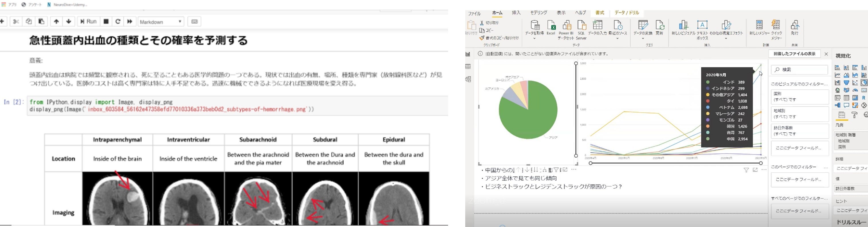Image resolution: width=868 pixels, height=227 pixels.
Task: Toggle focus mode on text box visual
Action: click(x=755, y=170)
